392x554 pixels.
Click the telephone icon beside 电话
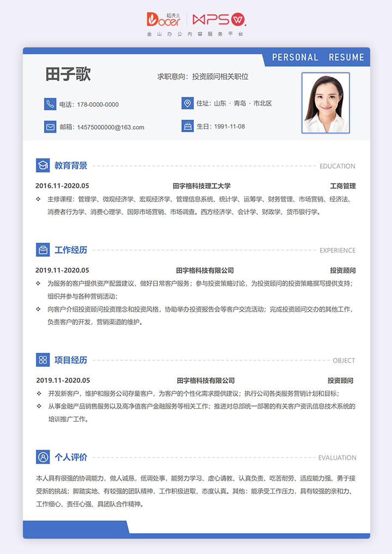50,104
